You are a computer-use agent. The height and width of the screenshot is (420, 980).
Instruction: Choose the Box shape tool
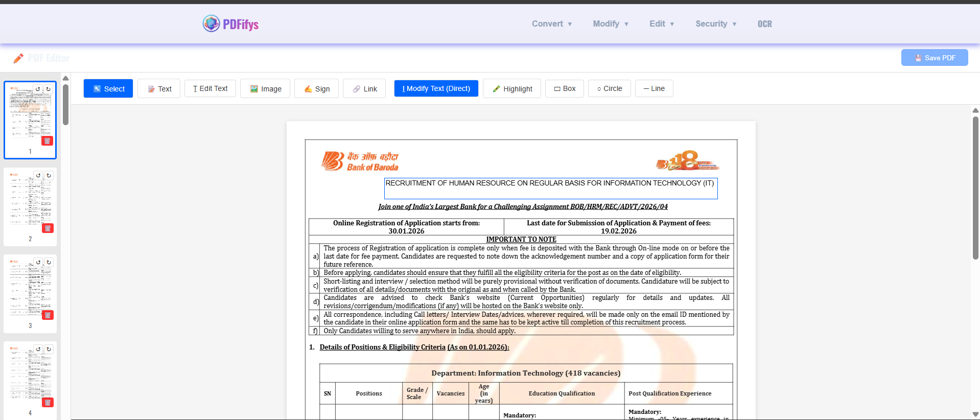tap(565, 88)
